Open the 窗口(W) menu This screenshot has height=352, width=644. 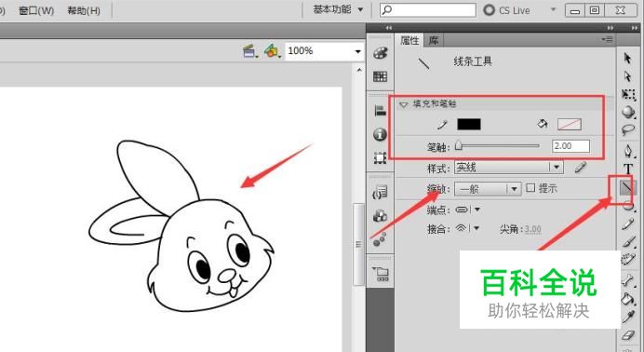pyautogui.click(x=36, y=10)
